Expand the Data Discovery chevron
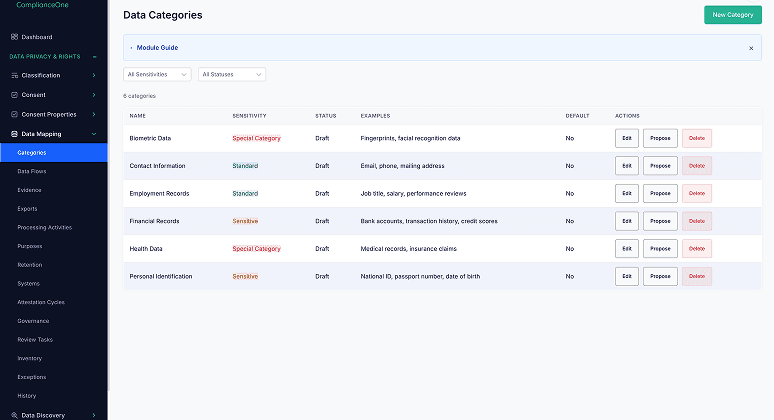 (94, 416)
